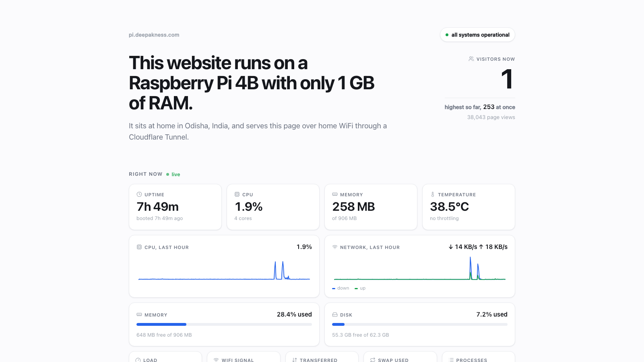Click 648 MB free of 906 MB
Viewport: 644px width, 362px height.
(164, 335)
